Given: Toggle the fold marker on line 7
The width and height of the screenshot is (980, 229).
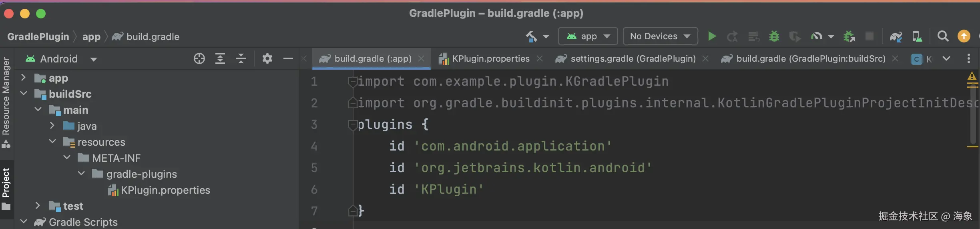Looking at the screenshot, I should click(x=353, y=211).
